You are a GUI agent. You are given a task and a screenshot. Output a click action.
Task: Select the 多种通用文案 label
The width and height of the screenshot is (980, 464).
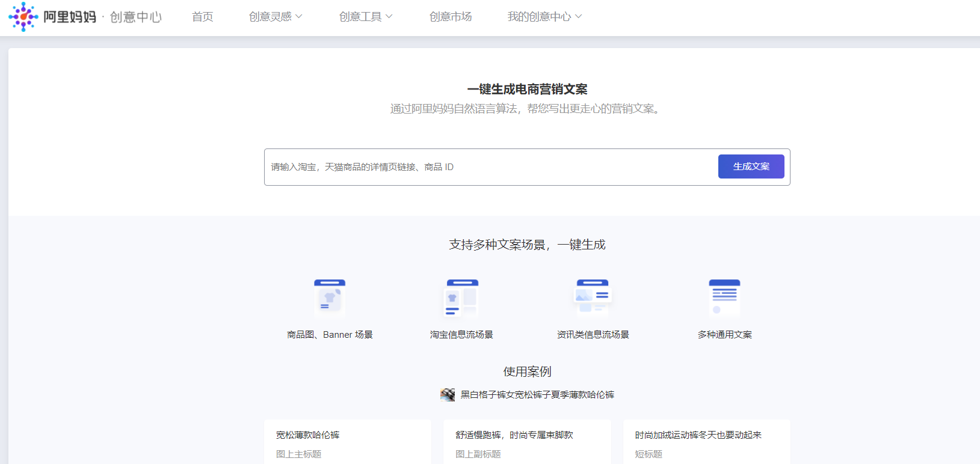click(x=725, y=335)
